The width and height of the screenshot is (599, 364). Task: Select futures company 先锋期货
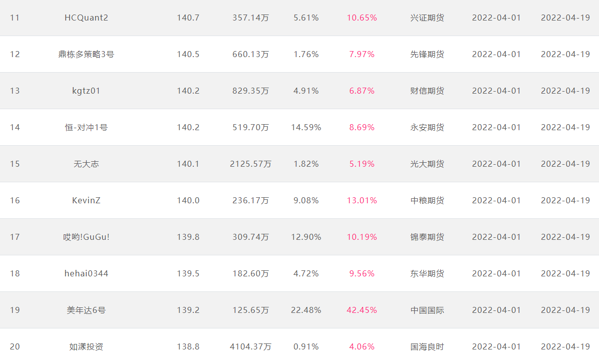tap(427, 54)
